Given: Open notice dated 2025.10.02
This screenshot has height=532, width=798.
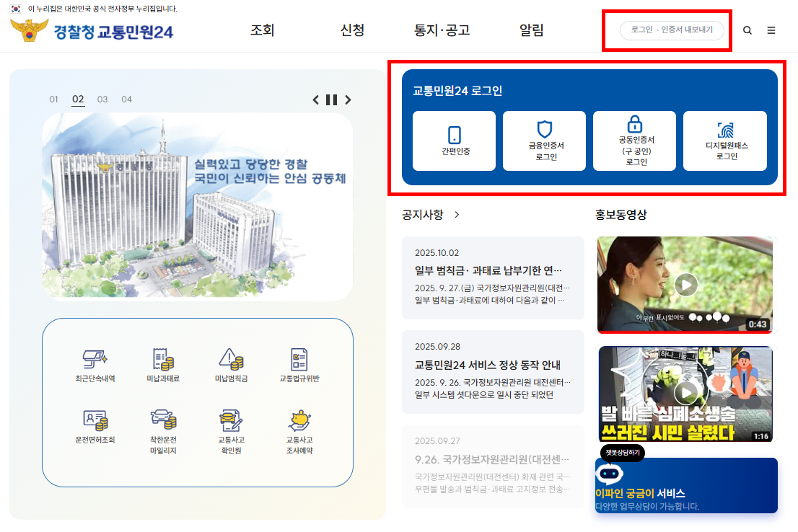Looking at the screenshot, I should (x=493, y=278).
